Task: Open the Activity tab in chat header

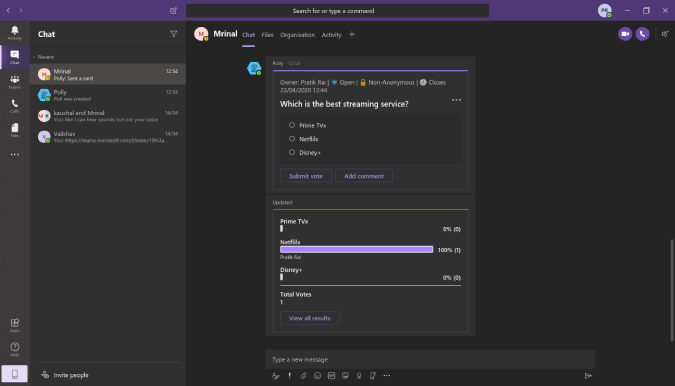Action: point(331,35)
